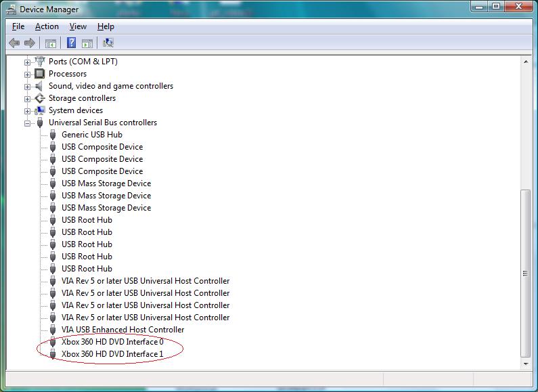
Task: Click the vertical scrollbar thumb
Action: tap(526, 274)
